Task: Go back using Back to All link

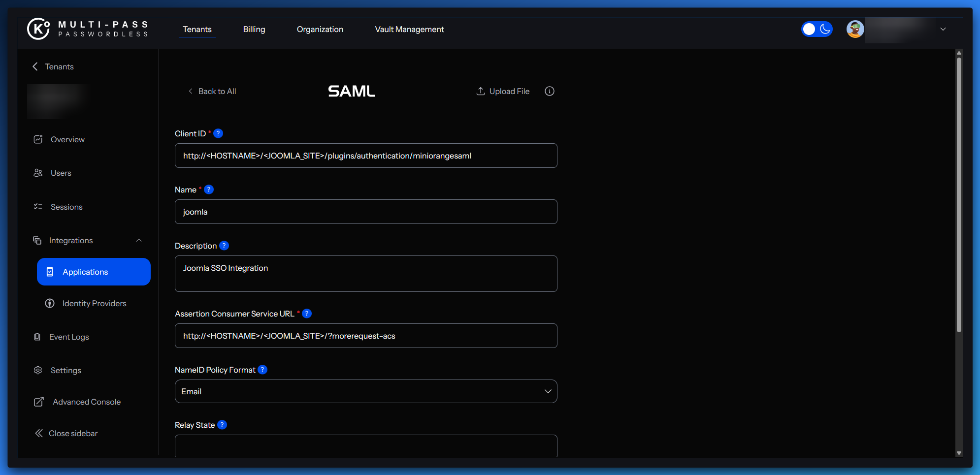Action: pyautogui.click(x=212, y=91)
